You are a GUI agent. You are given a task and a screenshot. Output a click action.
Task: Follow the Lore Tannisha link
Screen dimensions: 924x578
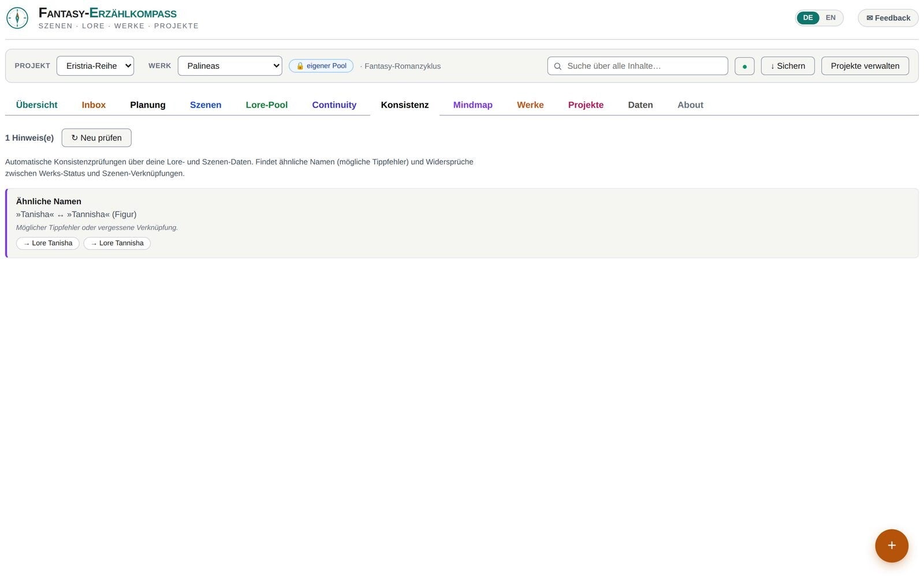pos(117,243)
